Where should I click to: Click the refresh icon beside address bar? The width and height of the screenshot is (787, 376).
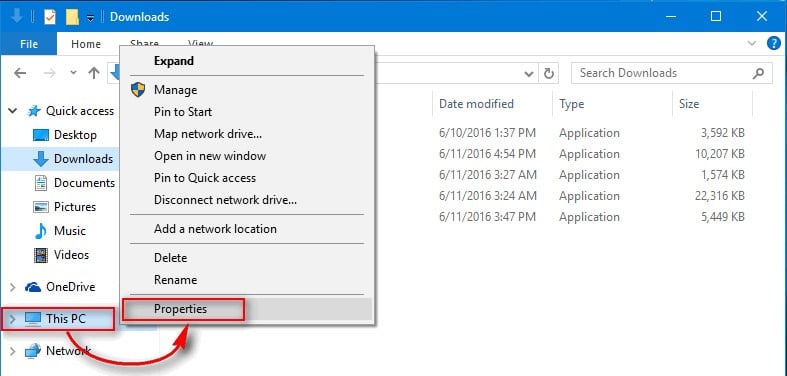coord(549,74)
